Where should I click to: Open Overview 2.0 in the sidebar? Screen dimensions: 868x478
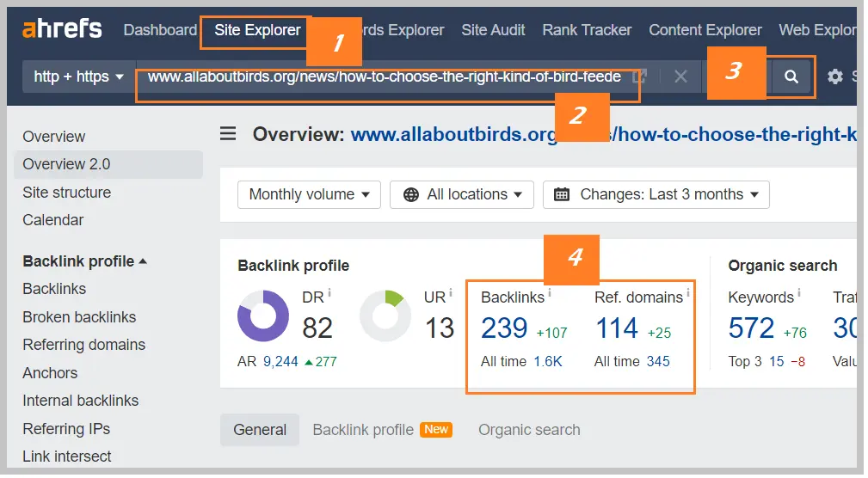point(108,164)
